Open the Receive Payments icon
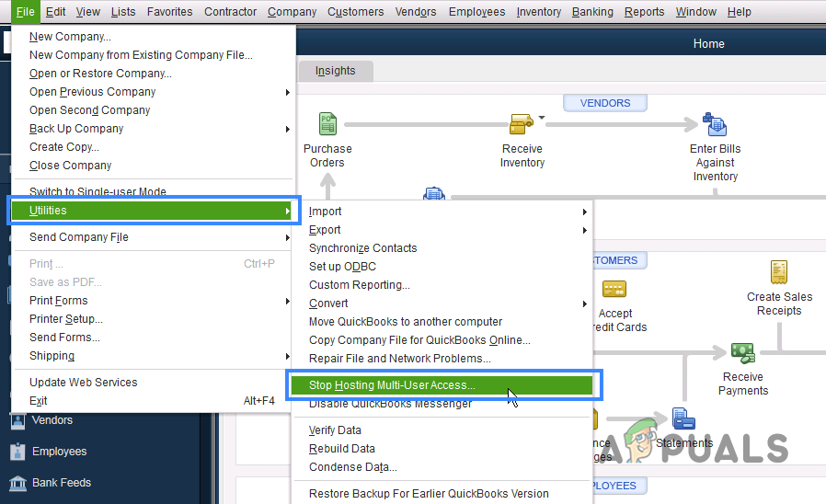The height and width of the screenshot is (504, 826). [743, 353]
